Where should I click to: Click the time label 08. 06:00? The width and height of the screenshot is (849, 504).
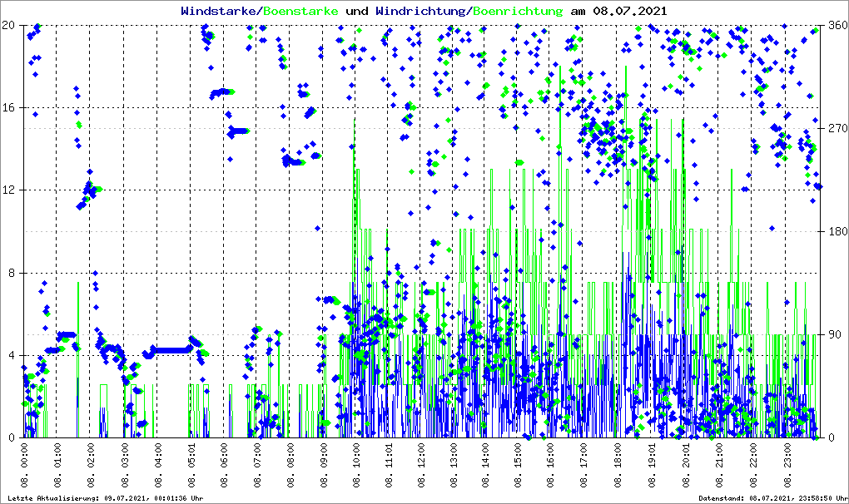click(223, 466)
